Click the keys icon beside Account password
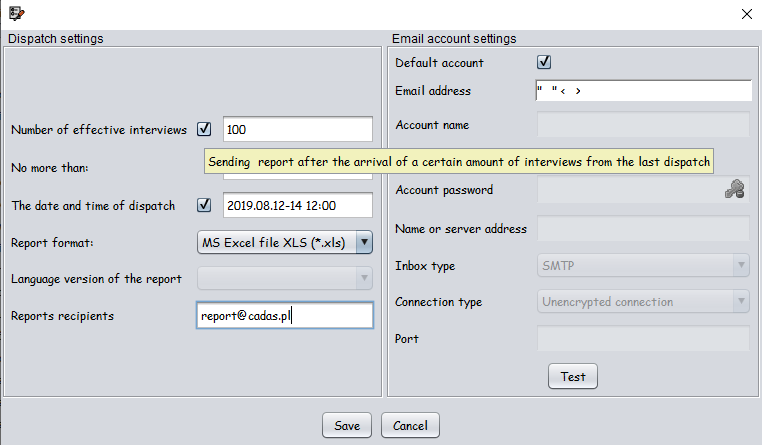Viewport: 762px width, 445px height. point(735,189)
